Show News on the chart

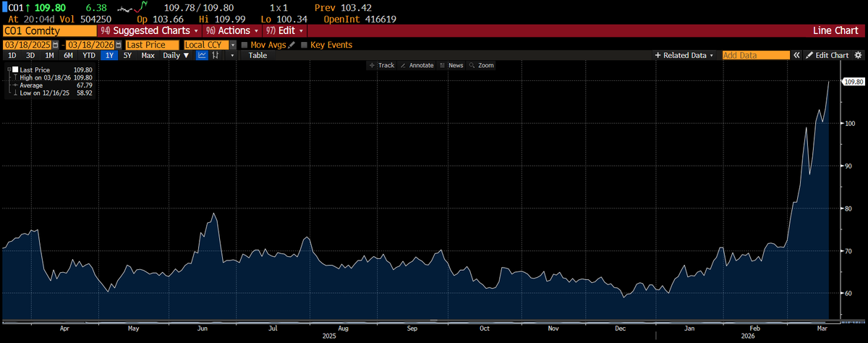[x=451, y=65]
